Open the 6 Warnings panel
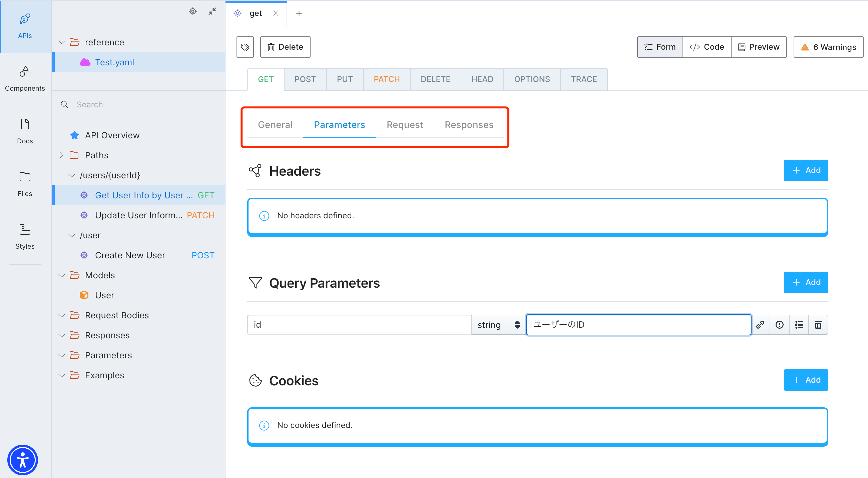This screenshot has width=868, height=478. 827,47
